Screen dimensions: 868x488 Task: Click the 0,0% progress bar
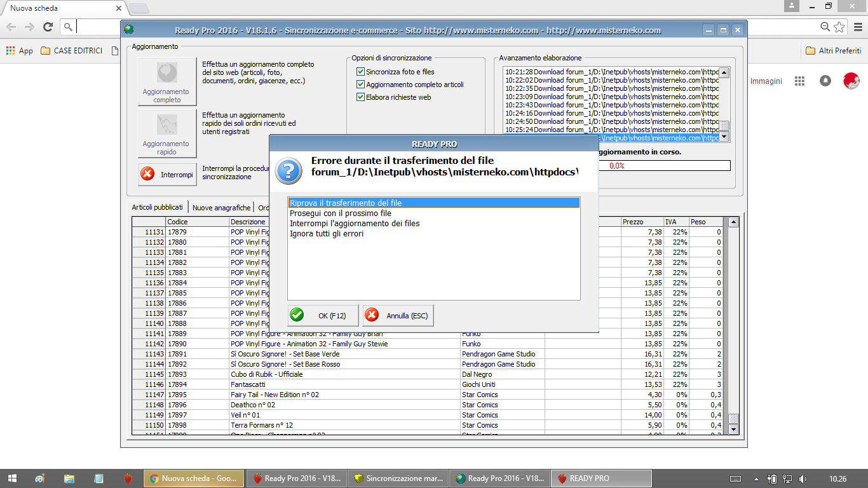[616, 166]
